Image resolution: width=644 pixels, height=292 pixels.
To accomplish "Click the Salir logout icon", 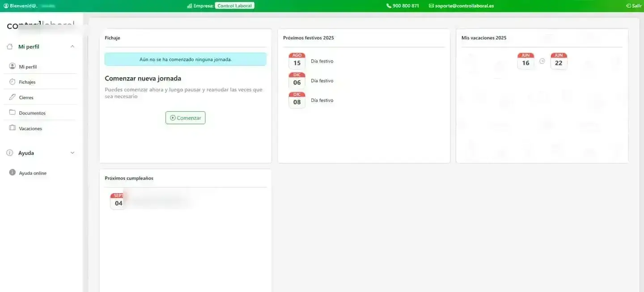I will (x=628, y=6).
